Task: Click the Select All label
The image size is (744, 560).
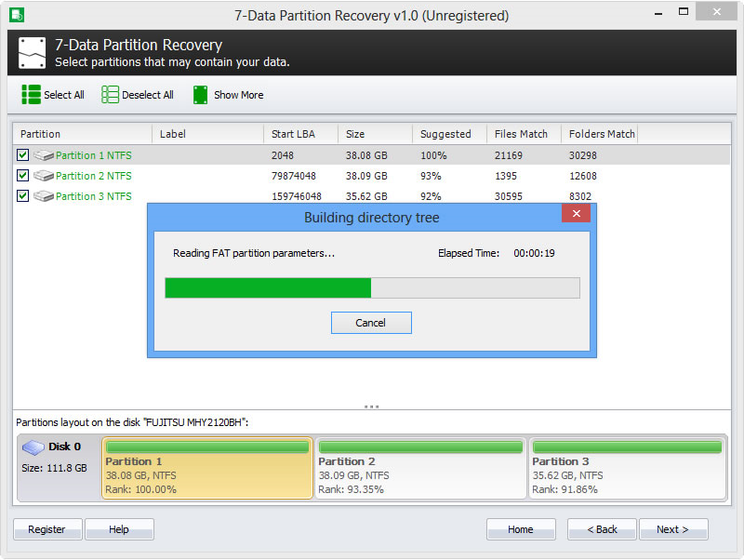Action: (64, 95)
